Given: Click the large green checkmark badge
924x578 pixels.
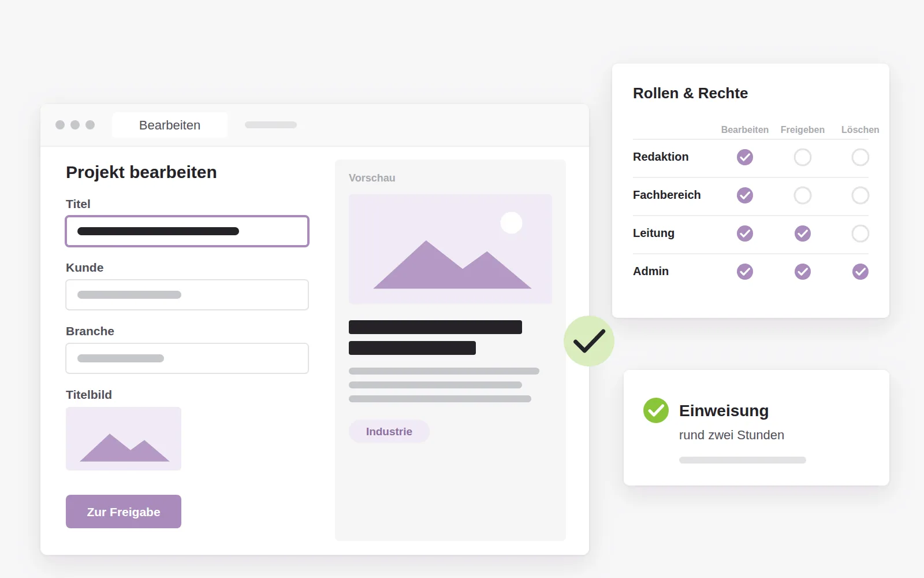Looking at the screenshot, I should [x=589, y=341].
